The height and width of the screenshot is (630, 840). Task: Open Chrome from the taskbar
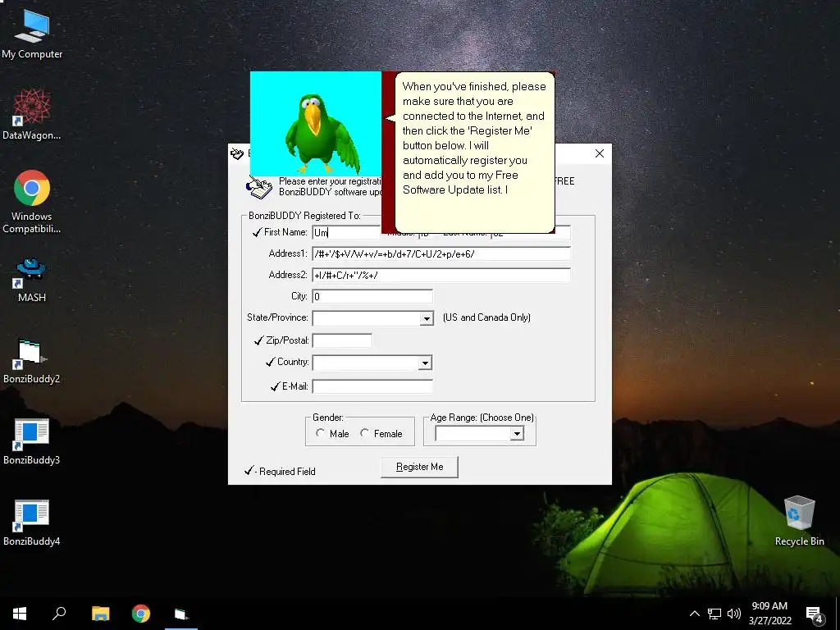(x=141, y=614)
